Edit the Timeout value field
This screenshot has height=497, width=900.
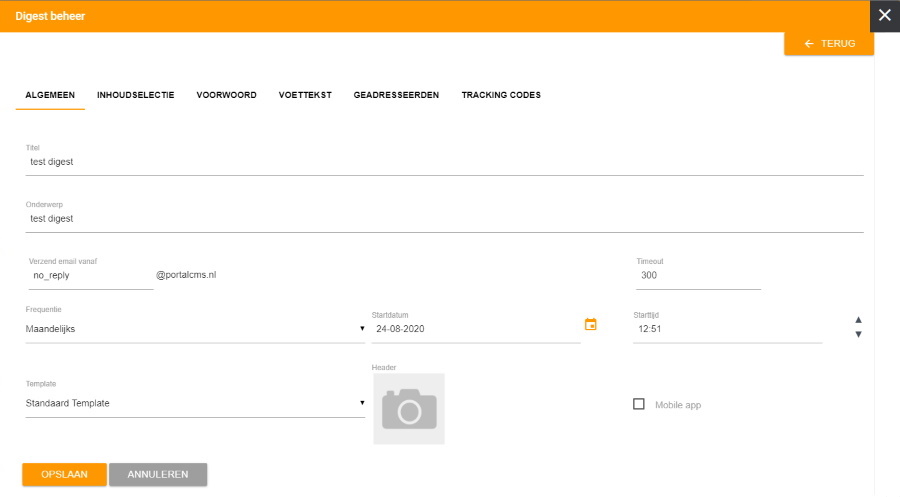[698, 275]
